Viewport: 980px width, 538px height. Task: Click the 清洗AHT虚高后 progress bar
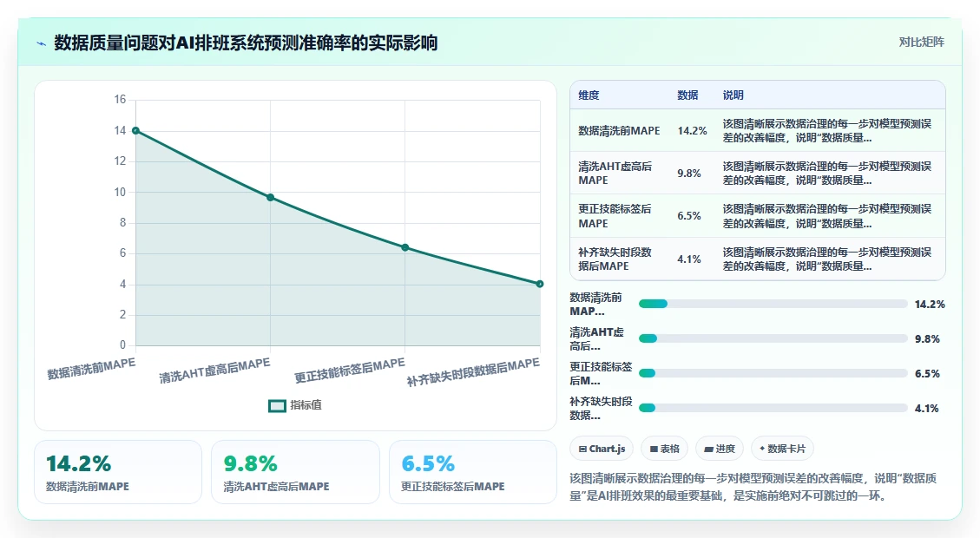click(x=773, y=338)
